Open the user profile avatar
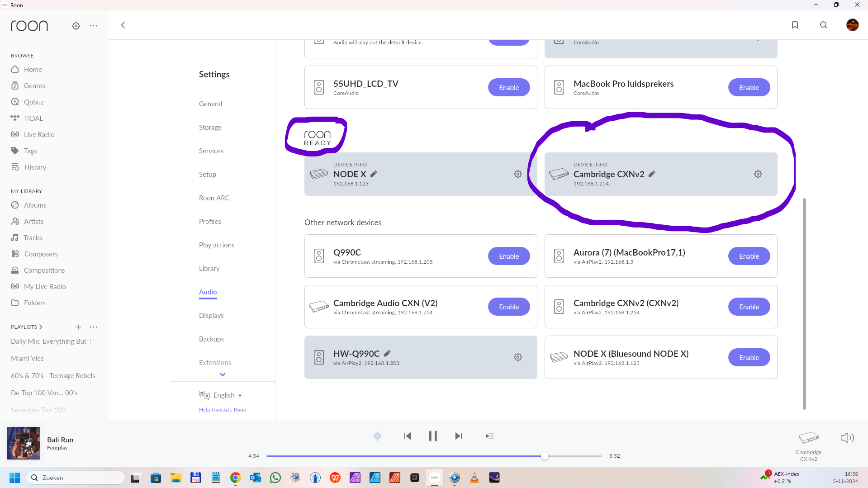868x488 pixels. [x=852, y=25]
